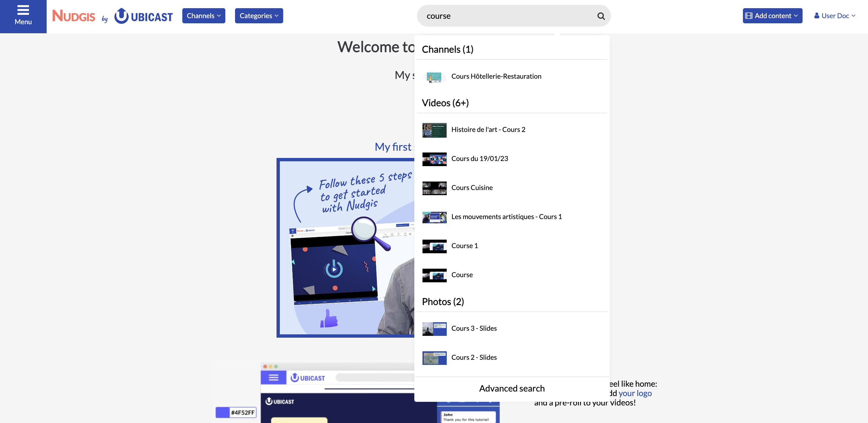The image size is (868, 423).
Task: Click thumbnail of Cours Cuisine video
Action: tap(434, 188)
